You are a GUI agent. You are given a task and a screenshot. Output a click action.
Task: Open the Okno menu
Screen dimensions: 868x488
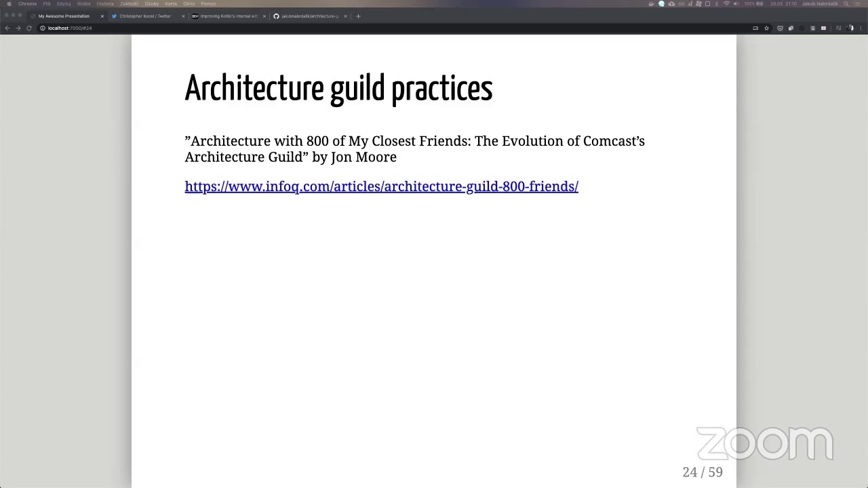(189, 3)
